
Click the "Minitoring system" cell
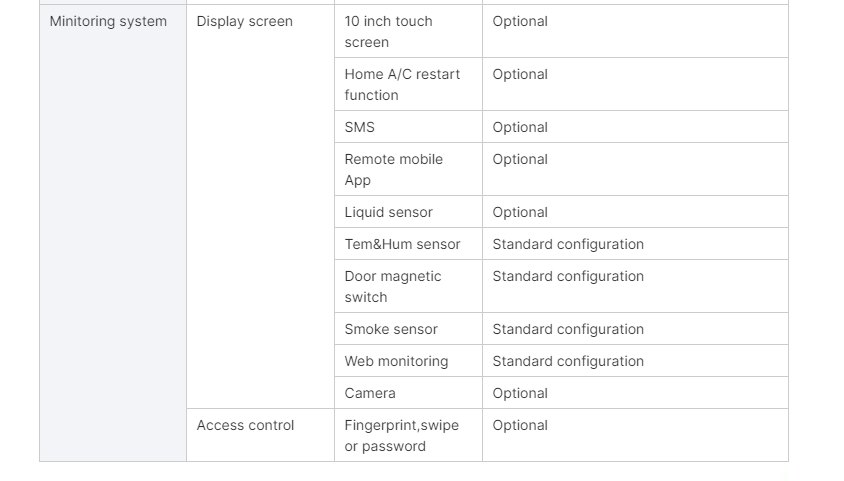click(108, 21)
